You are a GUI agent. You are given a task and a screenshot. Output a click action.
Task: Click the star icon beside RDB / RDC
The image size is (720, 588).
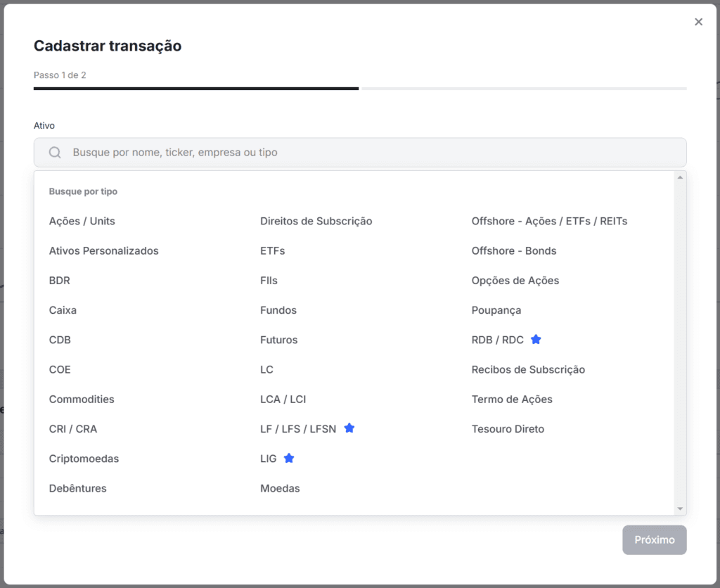pos(536,340)
